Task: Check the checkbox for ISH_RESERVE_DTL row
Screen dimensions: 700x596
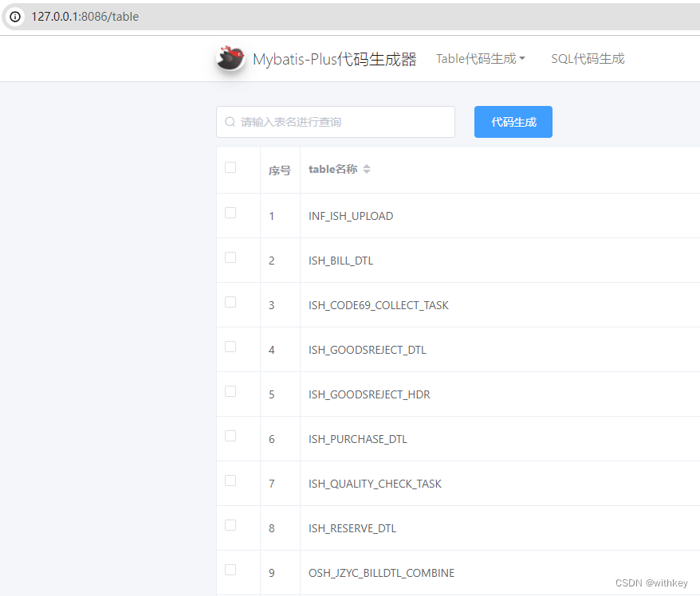Action: pyautogui.click(x=230, y=525)
